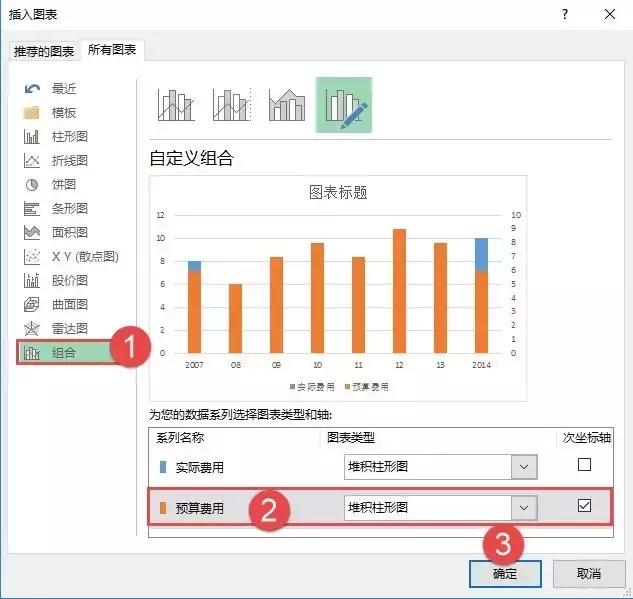Click the 组合 combo chart icon
The image size is (633, 599).
31,353
